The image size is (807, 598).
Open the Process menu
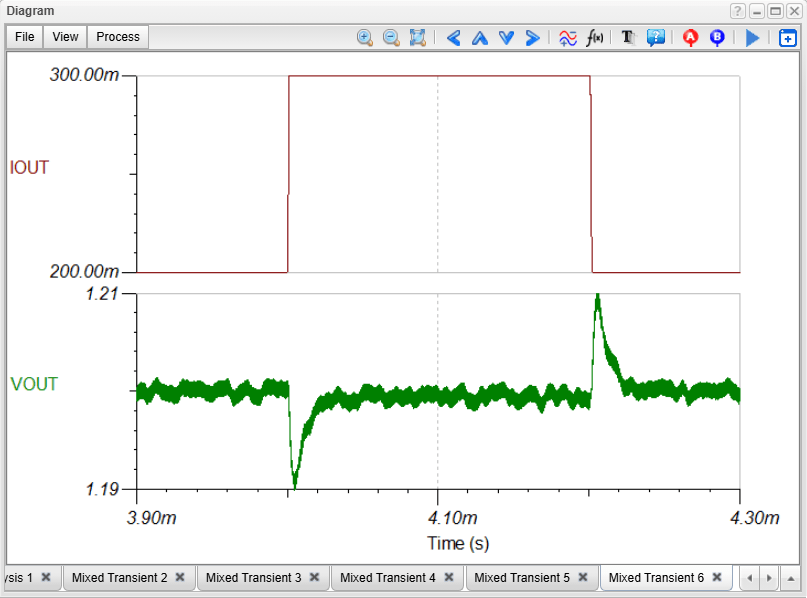(118, 37)
